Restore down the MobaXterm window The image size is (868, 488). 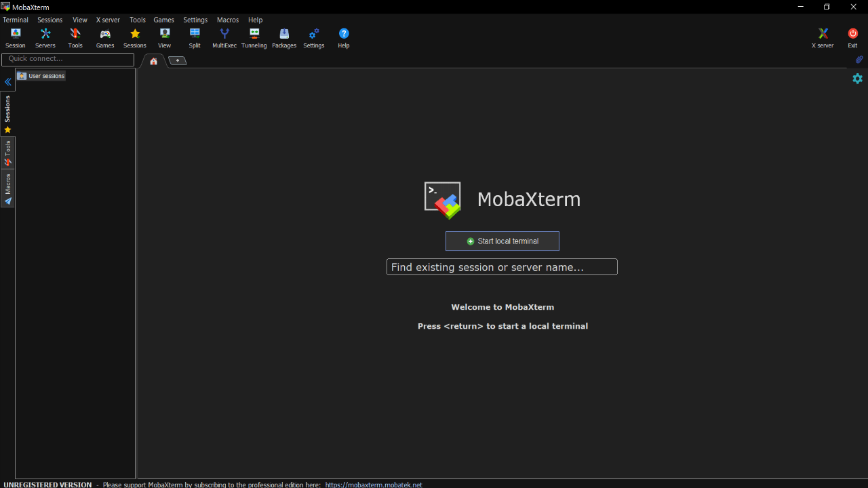(x=827, y=7)
